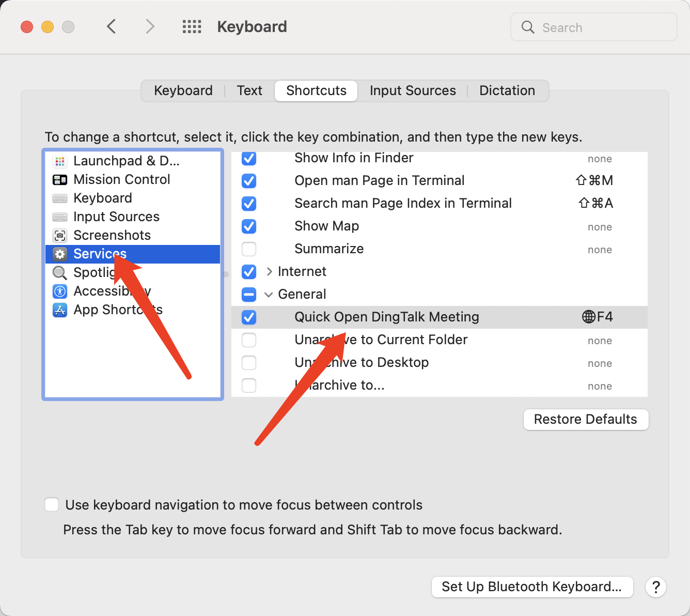Toggle the General group mixed checkbox

coord(249,295)
